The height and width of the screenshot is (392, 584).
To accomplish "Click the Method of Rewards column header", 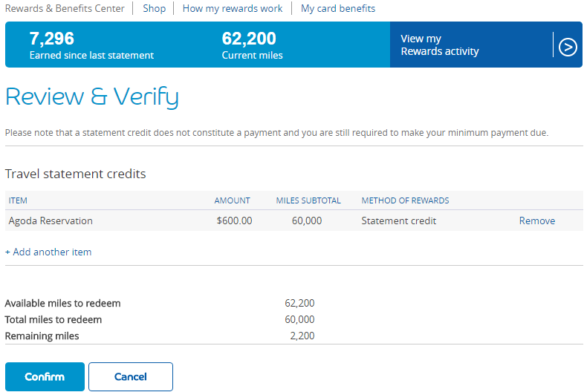I will pyautogui.click(x=405, y=200).
